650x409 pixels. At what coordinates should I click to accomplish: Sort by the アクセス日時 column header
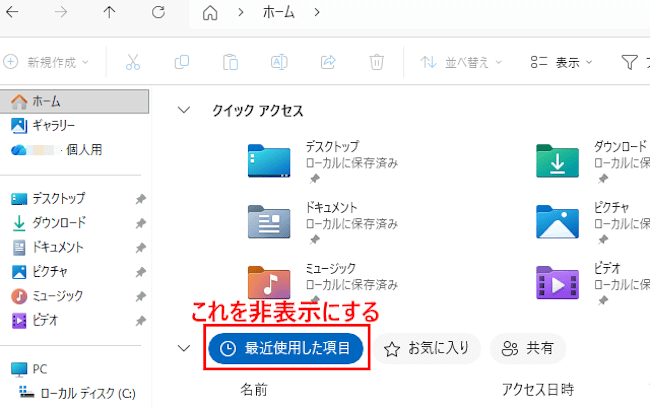click(x=538, y=390)
